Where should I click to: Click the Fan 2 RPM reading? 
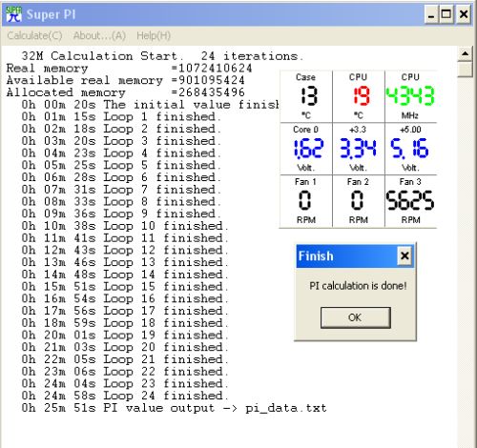point(359,201)
